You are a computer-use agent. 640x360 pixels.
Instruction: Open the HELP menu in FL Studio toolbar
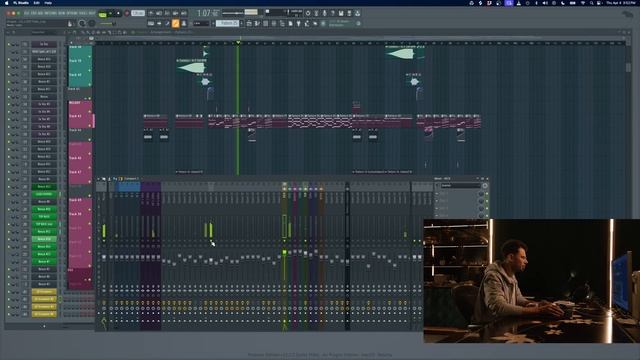[92, 13]
